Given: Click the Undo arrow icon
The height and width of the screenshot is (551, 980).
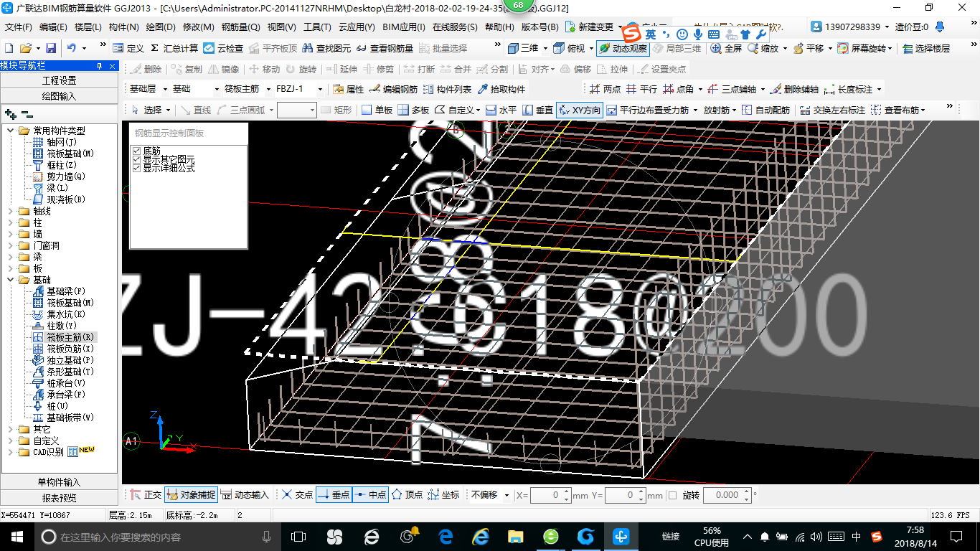Looking at the screenshot, I should [72, 48].
